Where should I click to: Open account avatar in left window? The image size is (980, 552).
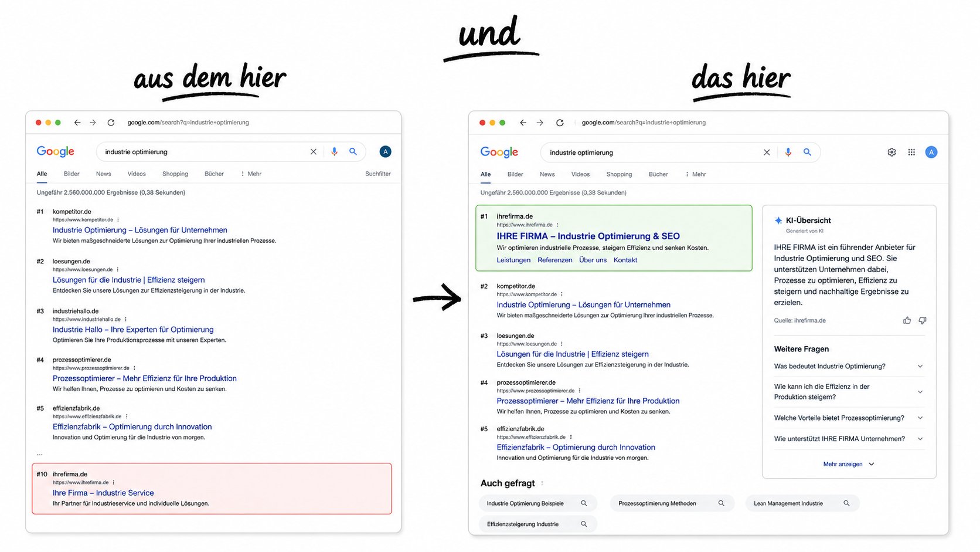pyautogui.click(x=385, y=152)
